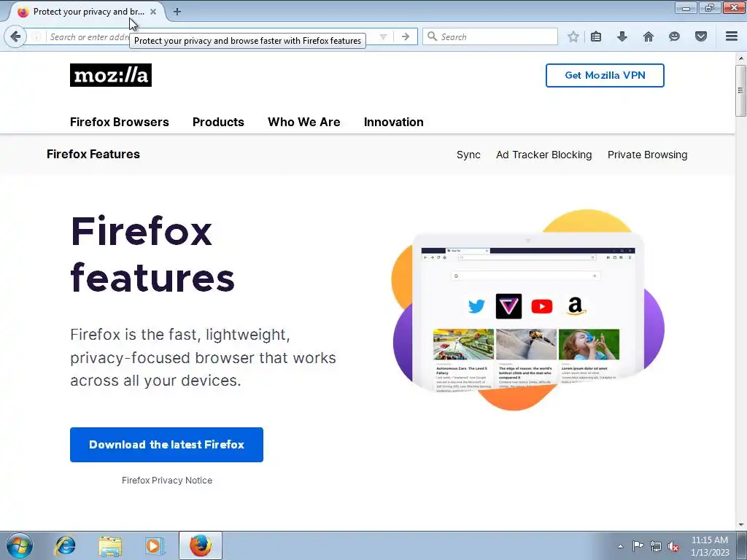The height and width of the screenshot is (560, 747).
Task: Click the muted volume tray icon
Action: (x=673, y=546)
